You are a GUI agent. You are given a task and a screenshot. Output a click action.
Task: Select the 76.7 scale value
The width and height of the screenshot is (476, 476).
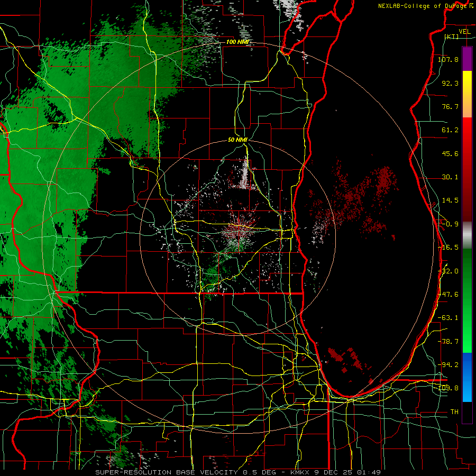click(450, 106)
